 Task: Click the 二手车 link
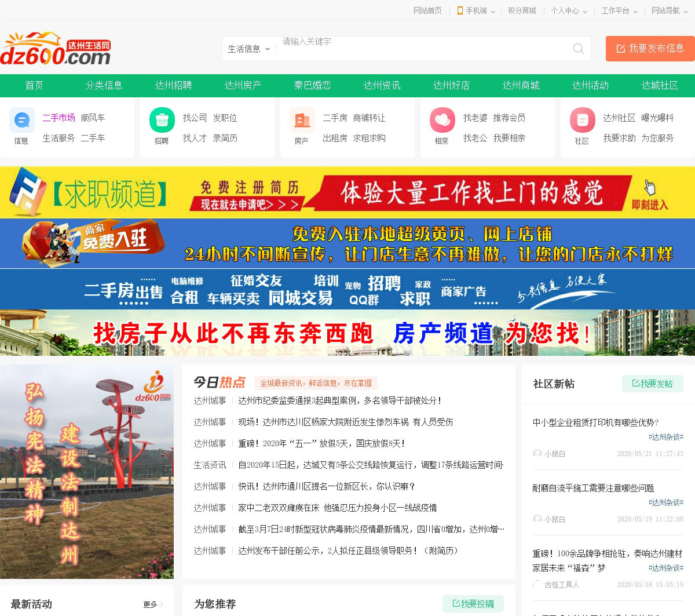pyautogui.click(x=93, y=138)
